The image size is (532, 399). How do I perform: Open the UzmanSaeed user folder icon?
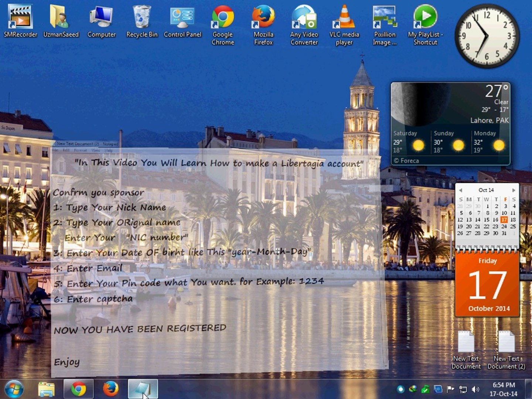(61, 21)
